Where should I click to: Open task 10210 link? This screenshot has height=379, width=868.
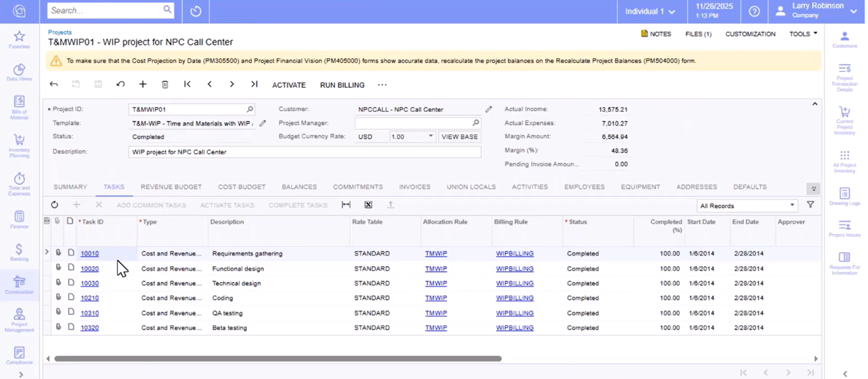pos(90,298)
